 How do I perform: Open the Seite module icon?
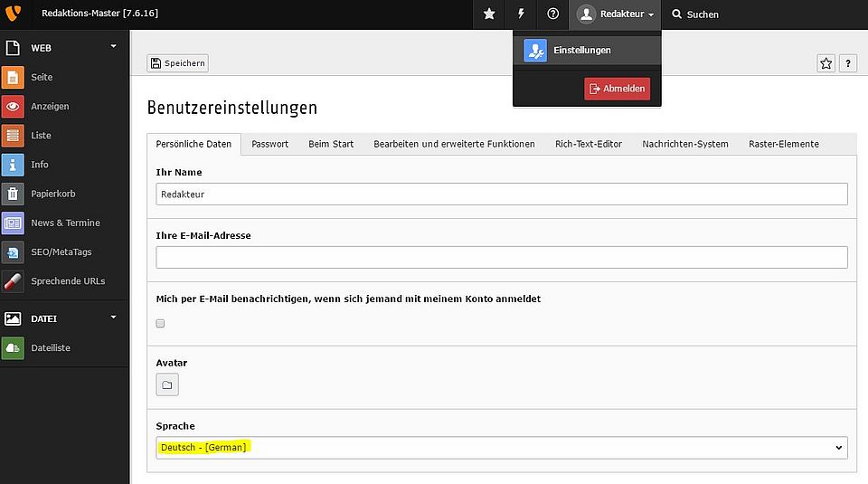click(13, 77)
